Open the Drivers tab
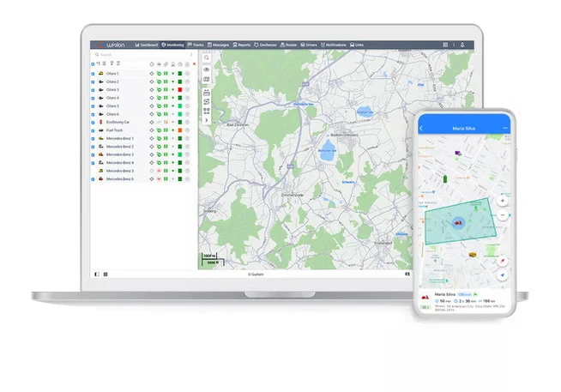This screenshot has height=392, width=561. [309, 45]
